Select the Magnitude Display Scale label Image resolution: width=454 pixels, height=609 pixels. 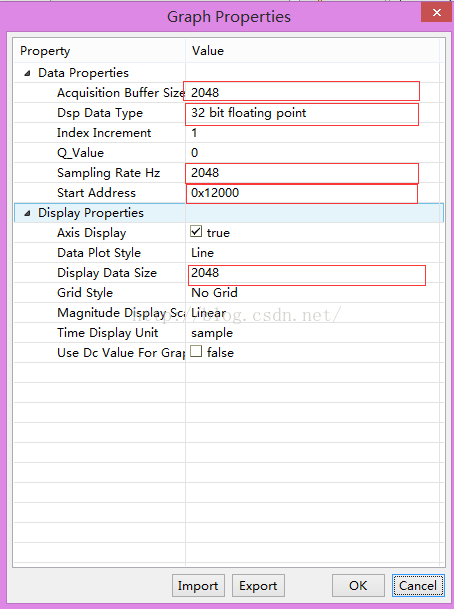(x=121, y=313)
